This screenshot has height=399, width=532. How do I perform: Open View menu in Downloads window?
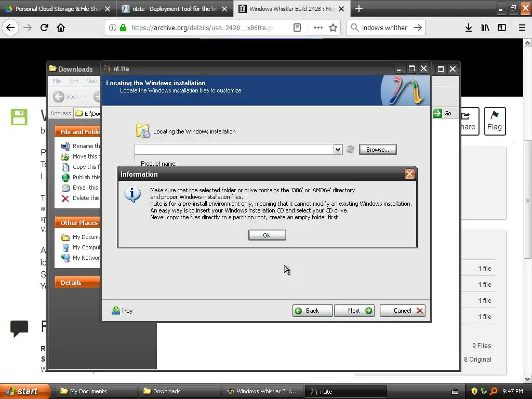tap(92, 81)
